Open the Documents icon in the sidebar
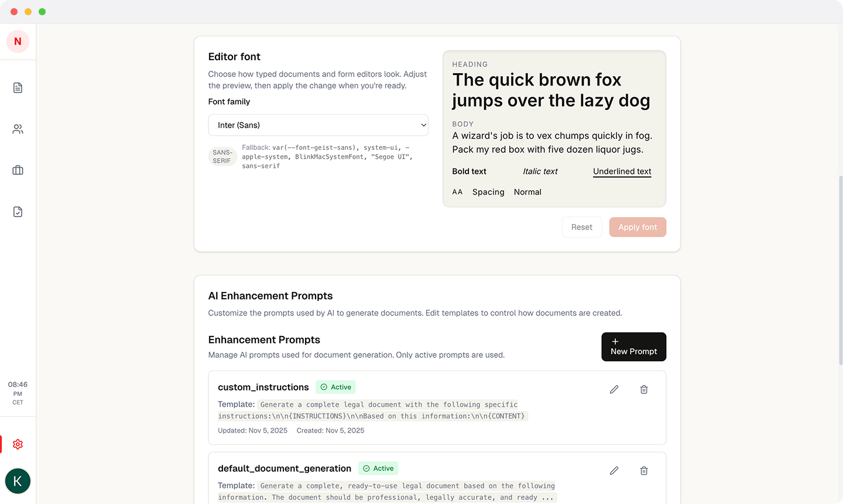The height and width of the screenshot is (504, 843). point(18,87)
